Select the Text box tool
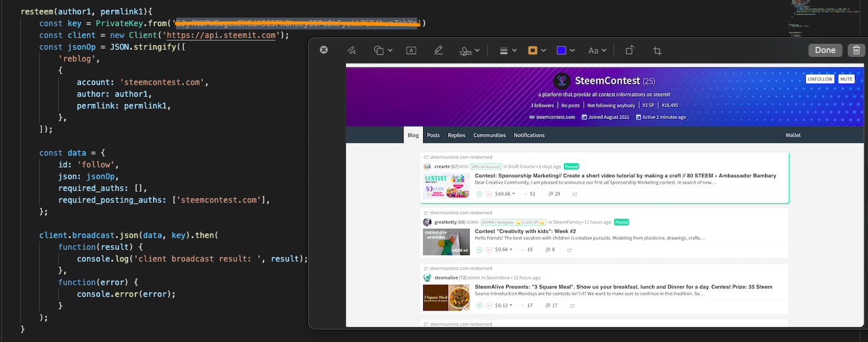Image resolution: width=868 pixels, height=342 pixels. (411, 50)
